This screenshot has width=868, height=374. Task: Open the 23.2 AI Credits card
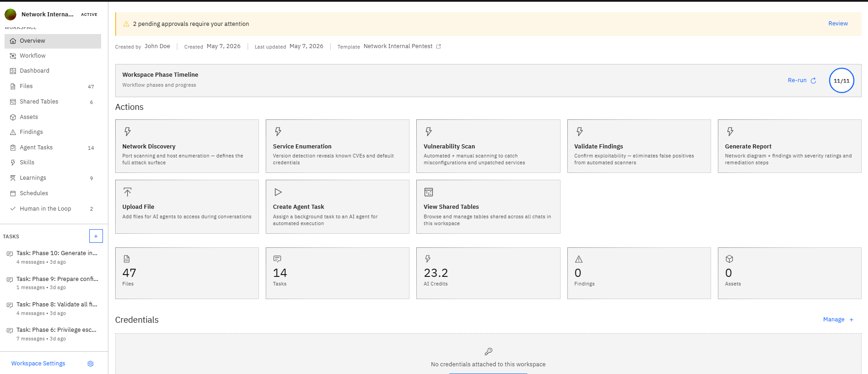click(488, 273)
